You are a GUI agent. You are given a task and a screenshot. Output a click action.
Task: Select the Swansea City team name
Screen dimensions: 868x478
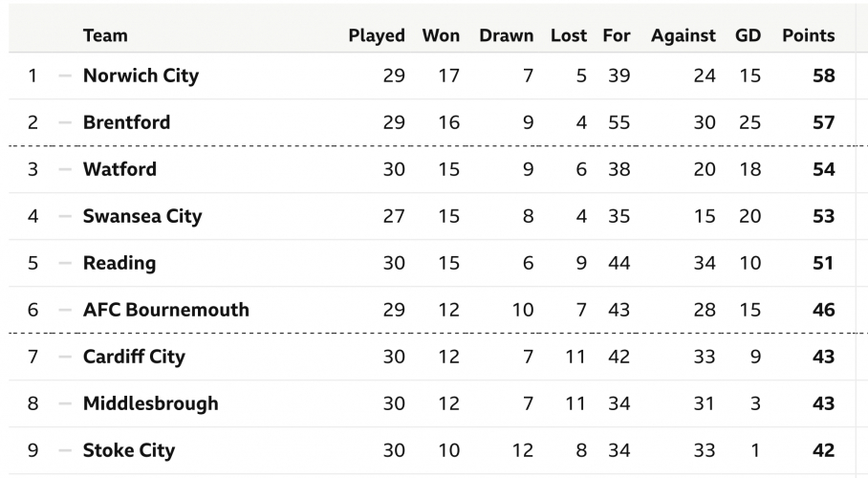[x=142, y=216]
